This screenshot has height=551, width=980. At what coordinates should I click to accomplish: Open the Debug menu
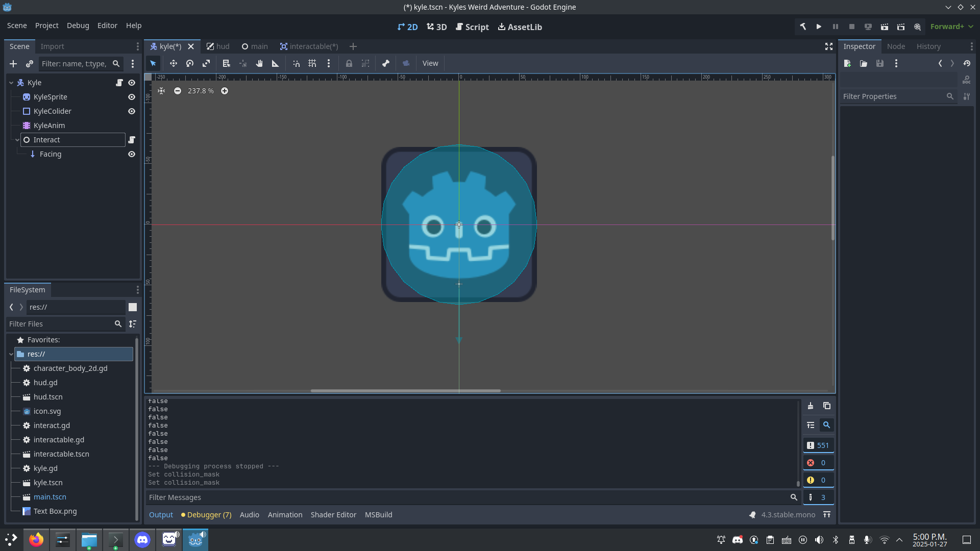pyautogui.click(x=78, y=26)
